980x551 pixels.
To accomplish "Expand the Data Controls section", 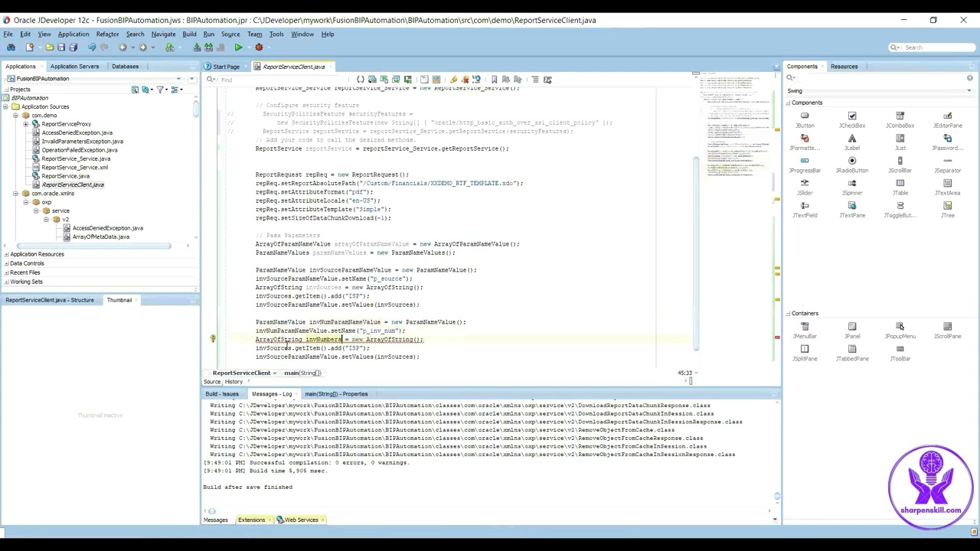I will point(6,263).
